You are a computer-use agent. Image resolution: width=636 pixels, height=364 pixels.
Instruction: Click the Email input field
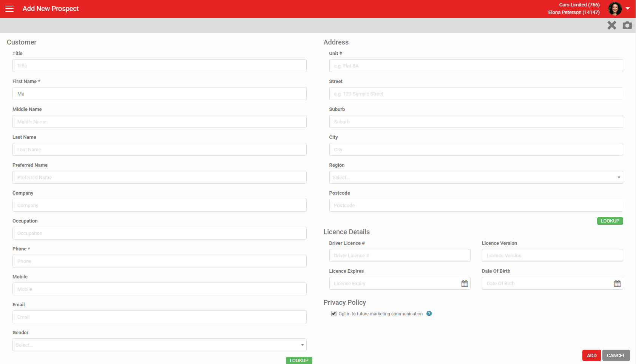point(159,317)
